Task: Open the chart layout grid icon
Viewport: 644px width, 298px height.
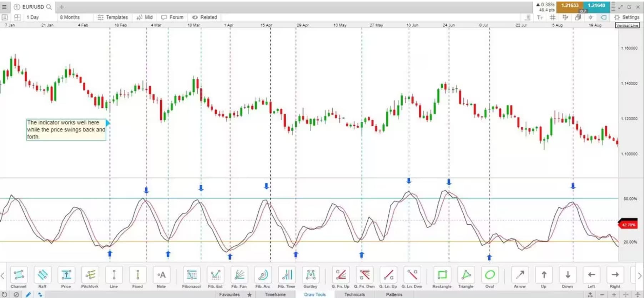Action: [17, 17]
